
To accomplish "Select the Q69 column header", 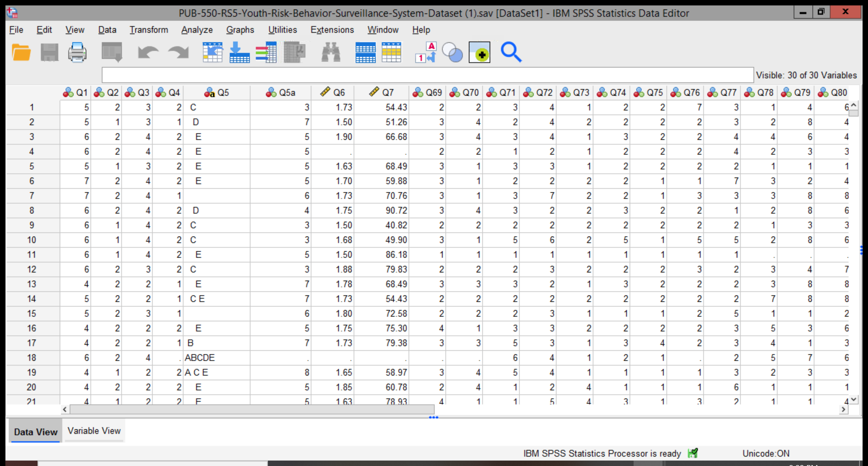I will (427, 92).
